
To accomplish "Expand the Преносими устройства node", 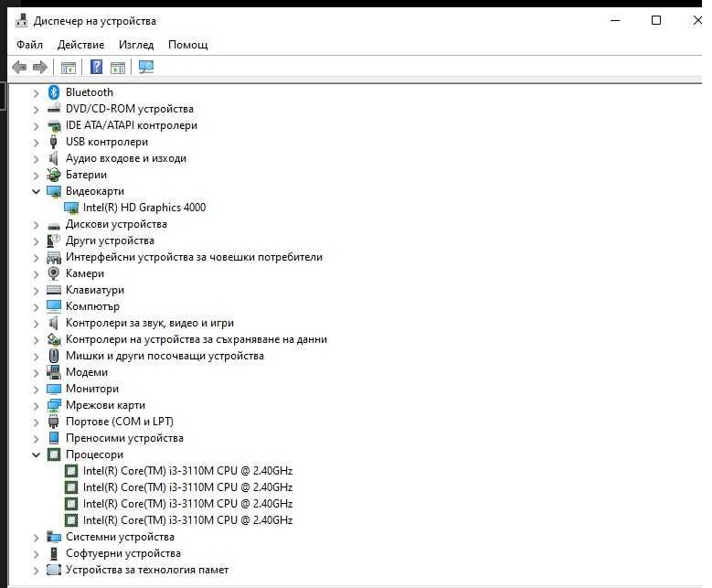I will tap(36, 439).
